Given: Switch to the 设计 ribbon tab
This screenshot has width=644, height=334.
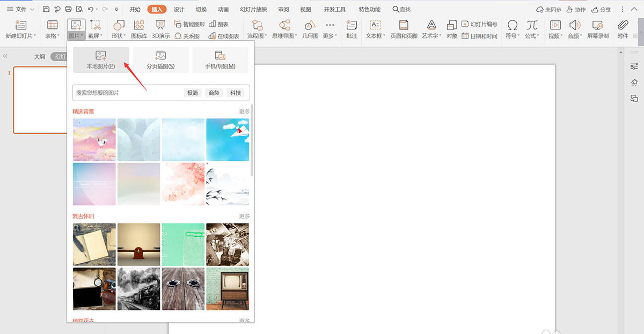Looking at the screenshot, I should coord(179,10).
